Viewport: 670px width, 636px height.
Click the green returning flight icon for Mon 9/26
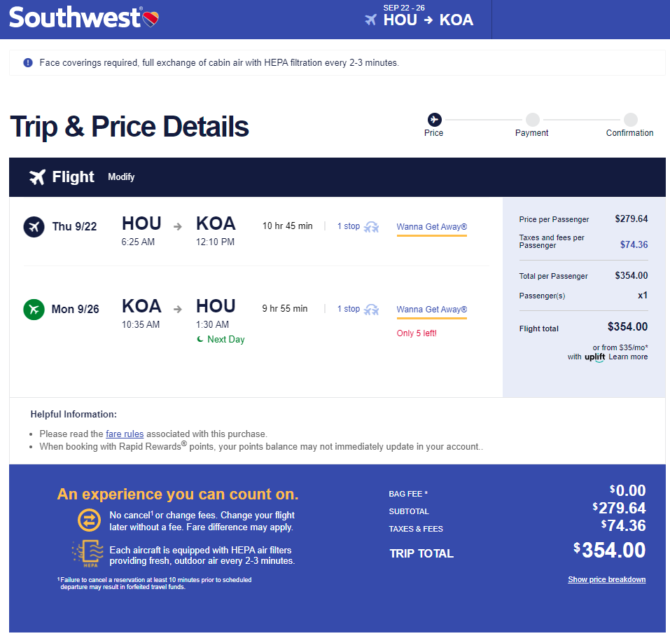click(34, 309)
